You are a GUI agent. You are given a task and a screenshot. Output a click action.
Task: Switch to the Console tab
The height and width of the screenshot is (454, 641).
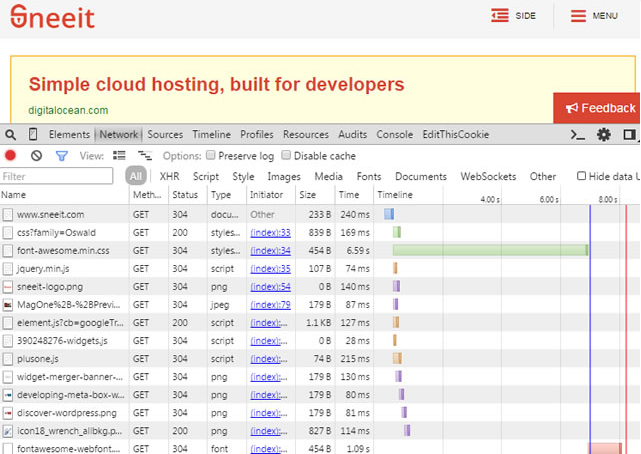tap(394, 134)
